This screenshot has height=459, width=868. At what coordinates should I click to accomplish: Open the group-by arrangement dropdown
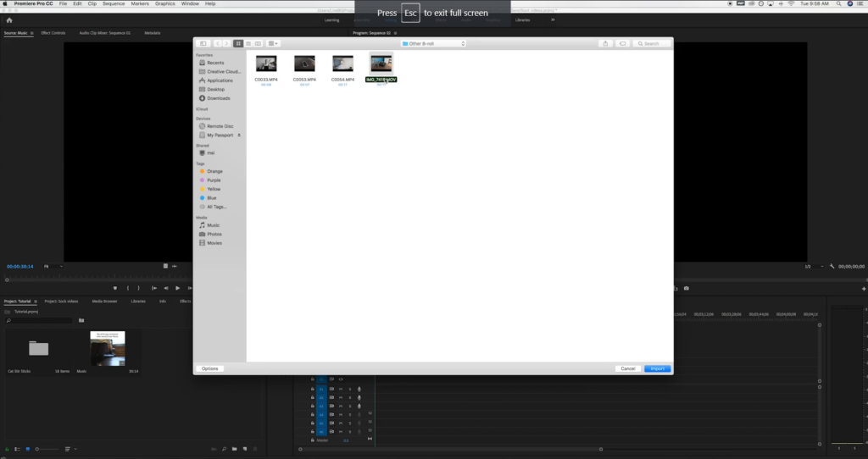tap(273, 43)
